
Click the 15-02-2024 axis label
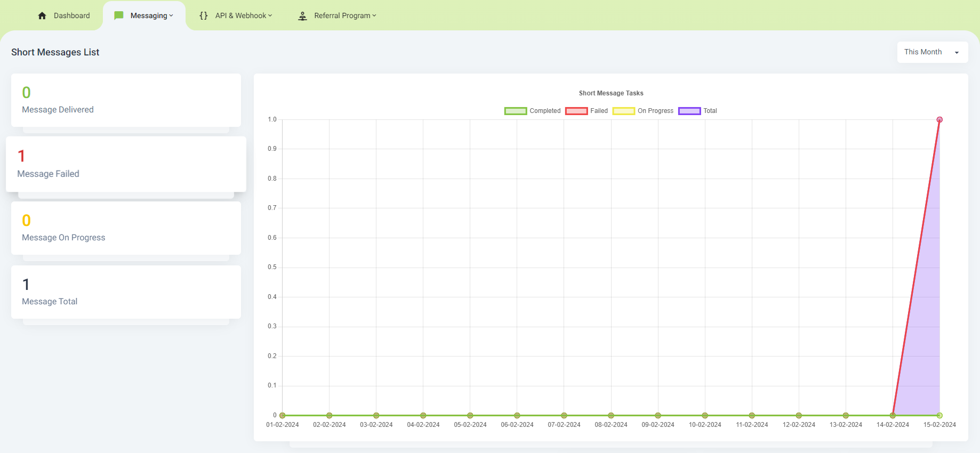tap(939, 425)
